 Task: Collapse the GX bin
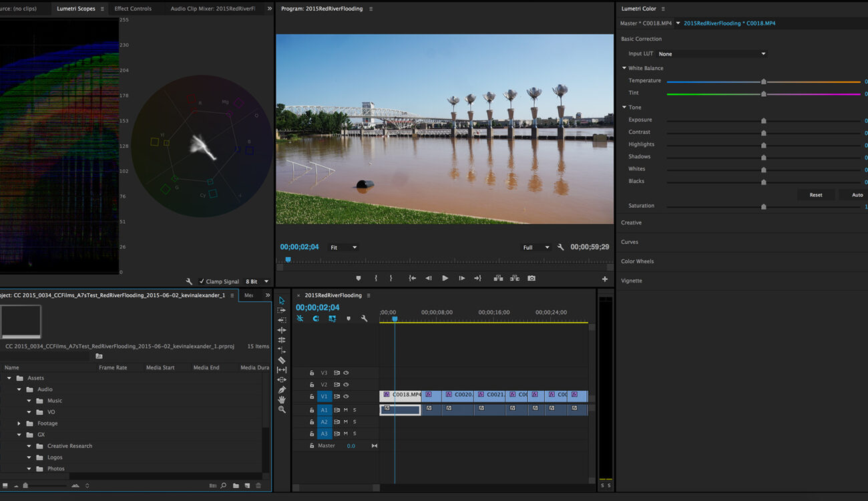click(19, 435)
